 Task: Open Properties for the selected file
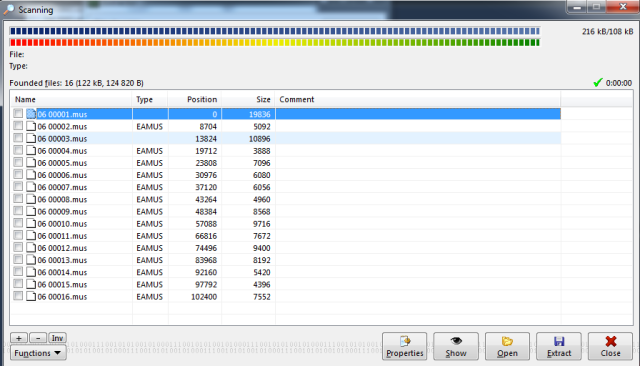click(404, 346)
